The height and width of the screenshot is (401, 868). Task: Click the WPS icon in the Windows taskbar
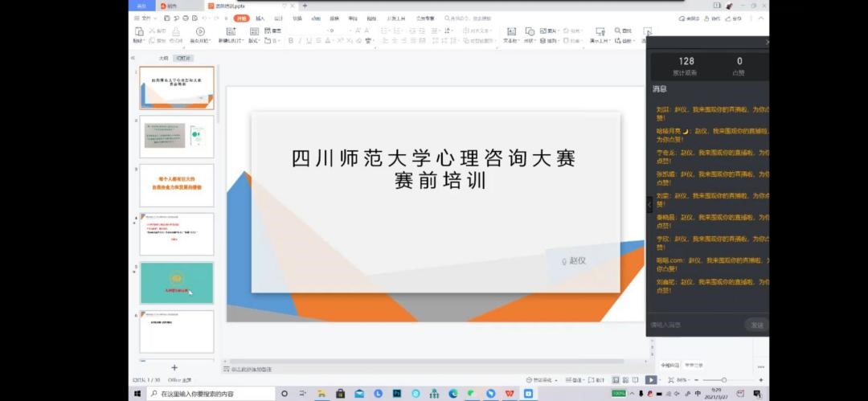click(510, 394)
